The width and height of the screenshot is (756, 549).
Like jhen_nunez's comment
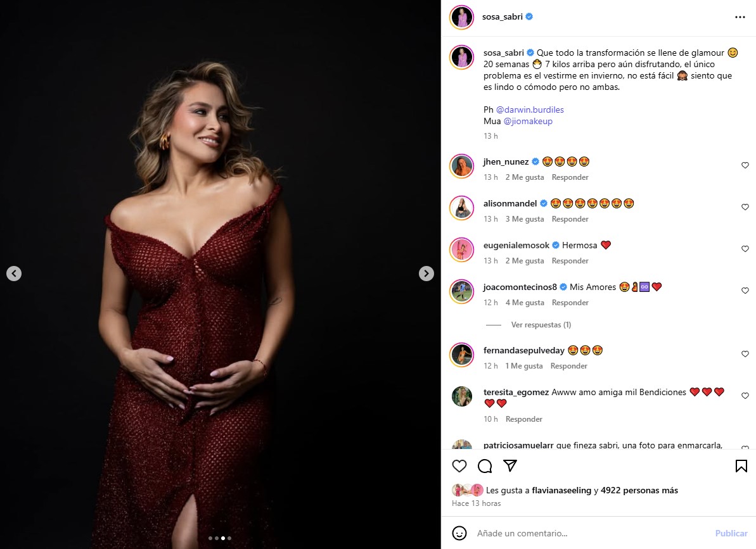[x=745, y=165]
